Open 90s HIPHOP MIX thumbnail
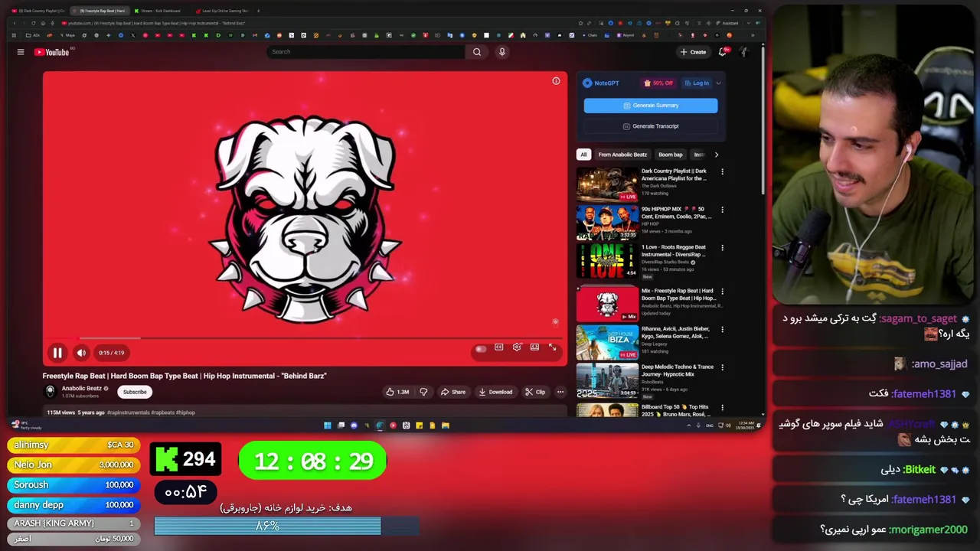Image resolution: width=980 pixels, height=551 pixels. (607, 222)
